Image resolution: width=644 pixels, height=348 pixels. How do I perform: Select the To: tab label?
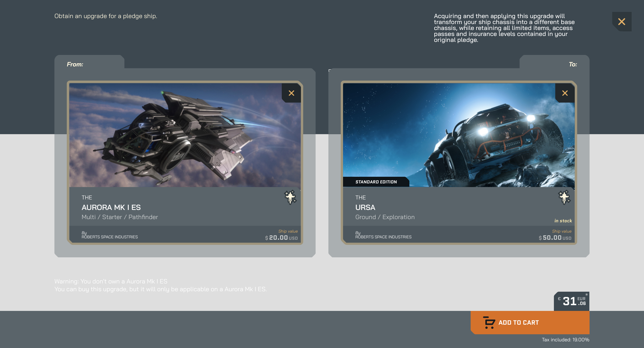(573, 64)
